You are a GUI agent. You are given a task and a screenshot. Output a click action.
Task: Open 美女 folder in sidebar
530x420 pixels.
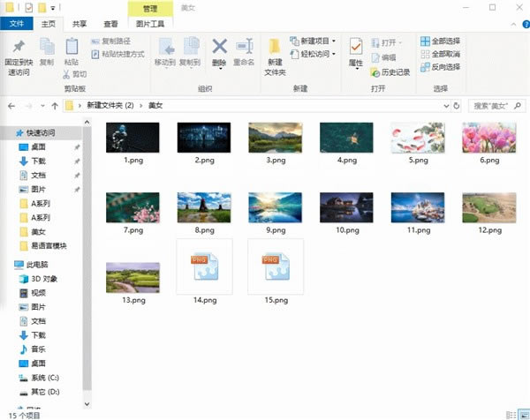[38, 232]
